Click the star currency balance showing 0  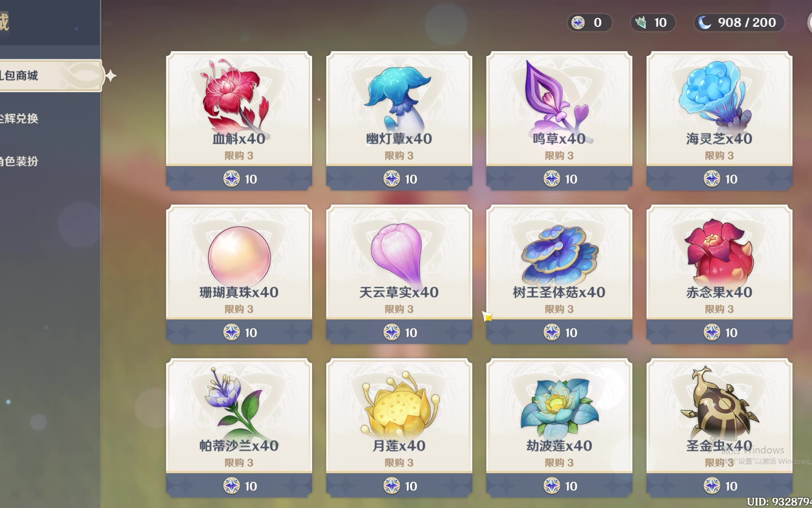coord(589,22)
